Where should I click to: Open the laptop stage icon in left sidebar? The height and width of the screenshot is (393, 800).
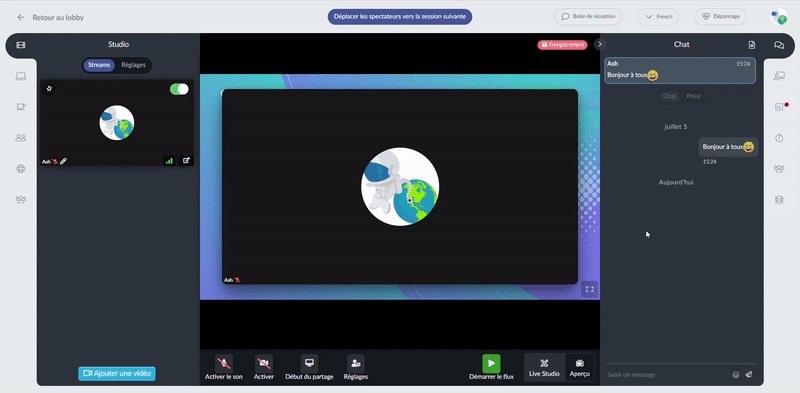[x=21, y=77]
